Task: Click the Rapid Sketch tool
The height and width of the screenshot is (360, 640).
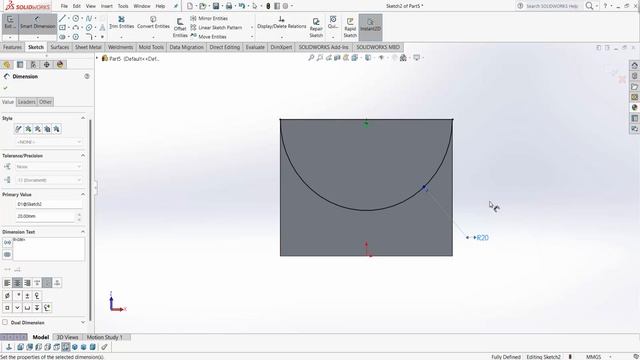Action: click(350, 28)
